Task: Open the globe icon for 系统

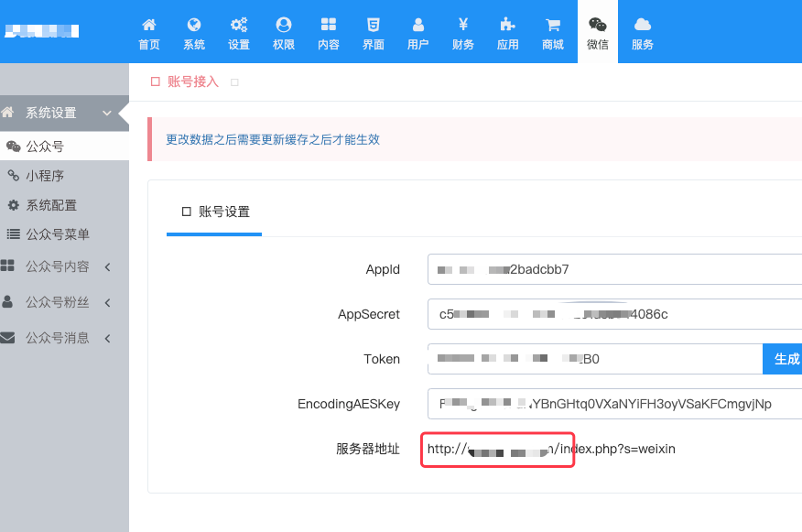Action: point(194,24)
